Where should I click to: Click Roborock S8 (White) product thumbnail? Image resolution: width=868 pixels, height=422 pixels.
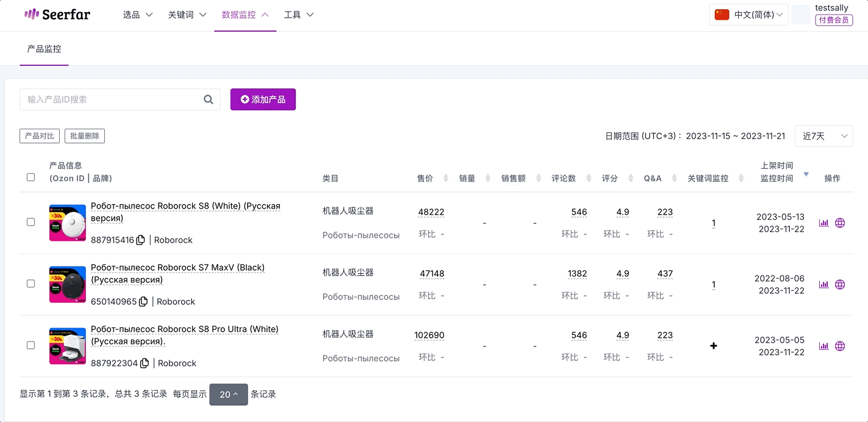coord(68,223)
